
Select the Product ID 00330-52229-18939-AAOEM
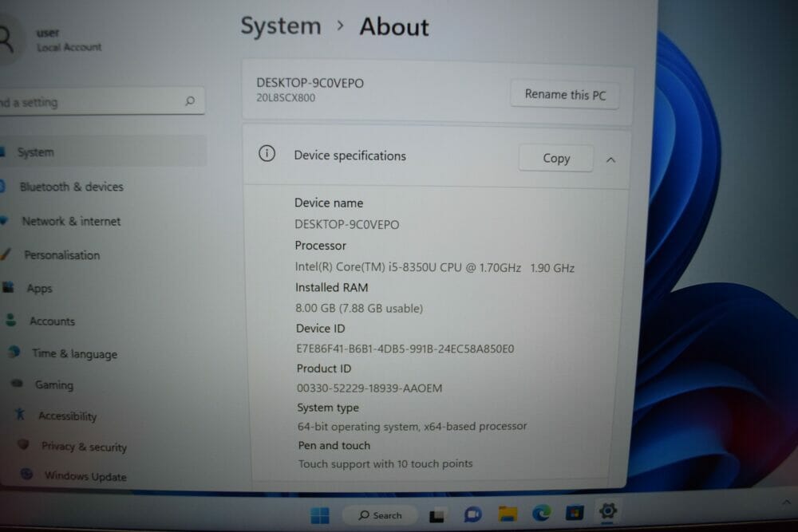pos(369,388)
